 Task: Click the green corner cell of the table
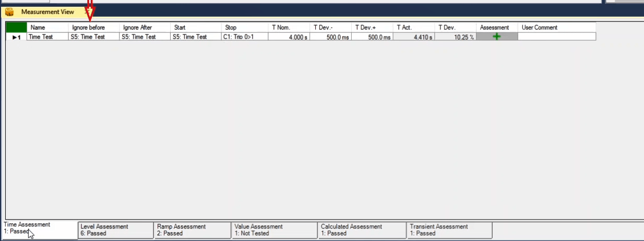[16, 27]
